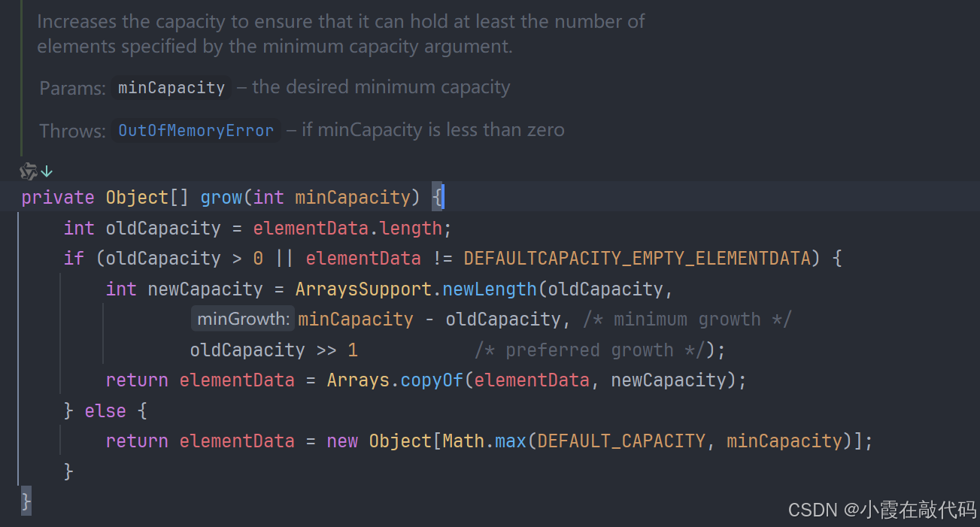Click the /* minimum growth */ comment
The image size is (980, 527).
(687, 320)
